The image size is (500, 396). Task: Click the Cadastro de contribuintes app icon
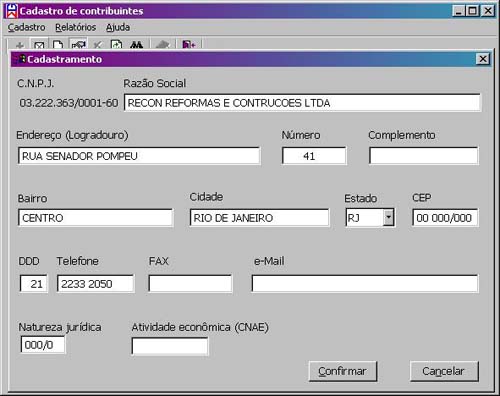pos(12,11)
